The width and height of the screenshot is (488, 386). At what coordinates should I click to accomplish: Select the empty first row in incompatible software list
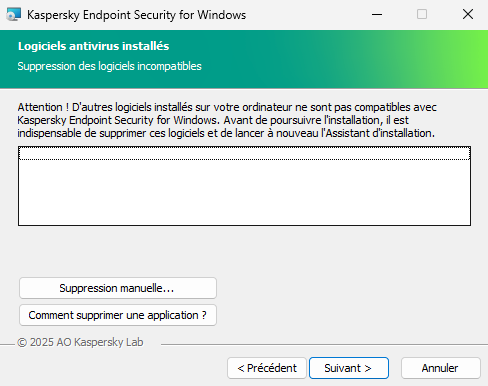[x=244, y=153]
